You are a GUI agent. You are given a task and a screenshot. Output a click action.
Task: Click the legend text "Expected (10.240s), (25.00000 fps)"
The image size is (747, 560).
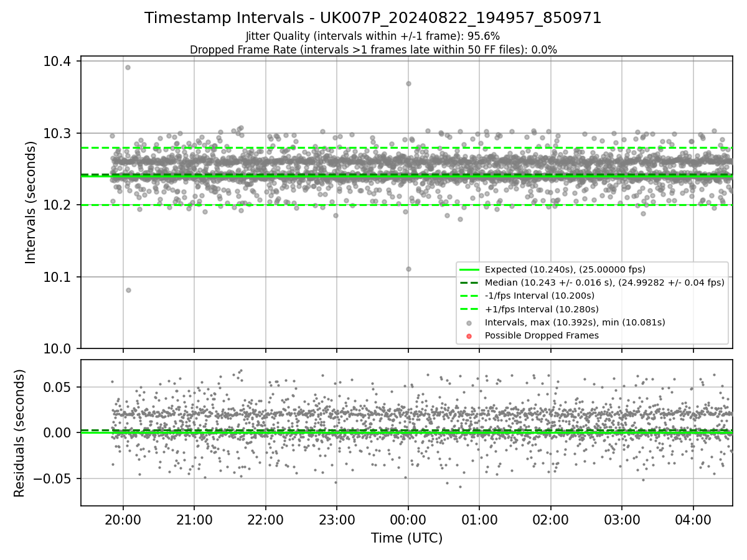coord(565,269)
